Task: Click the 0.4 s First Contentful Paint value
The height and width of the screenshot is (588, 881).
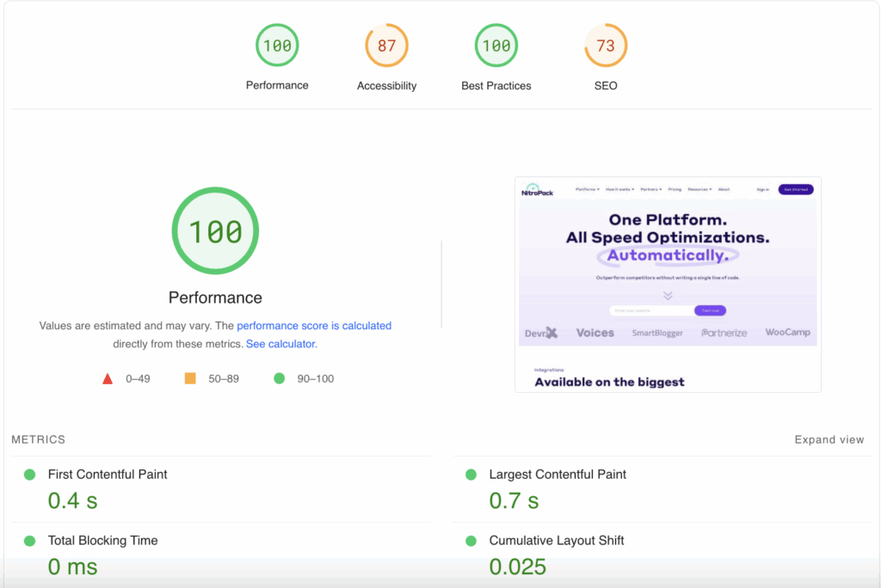Action: click(72, 500)
